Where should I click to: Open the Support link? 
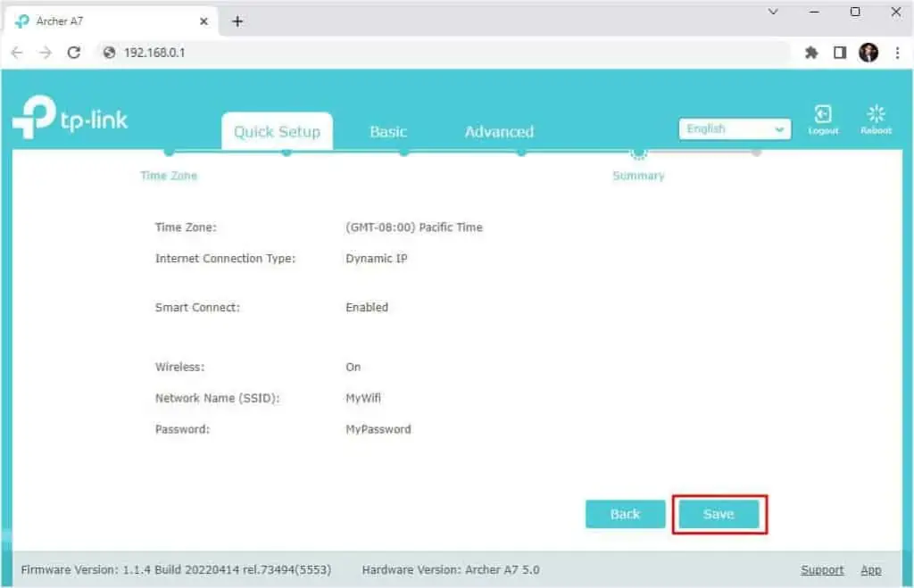point(822,569)
